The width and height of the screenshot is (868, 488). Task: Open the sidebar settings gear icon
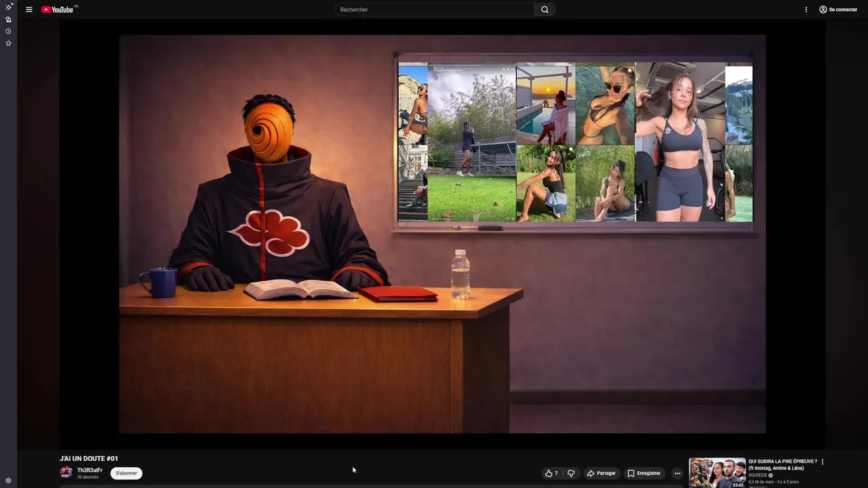click(8, 481)
